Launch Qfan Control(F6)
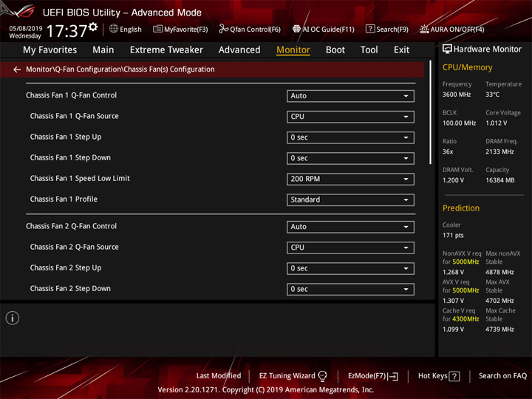 click(x=250, y=29)
